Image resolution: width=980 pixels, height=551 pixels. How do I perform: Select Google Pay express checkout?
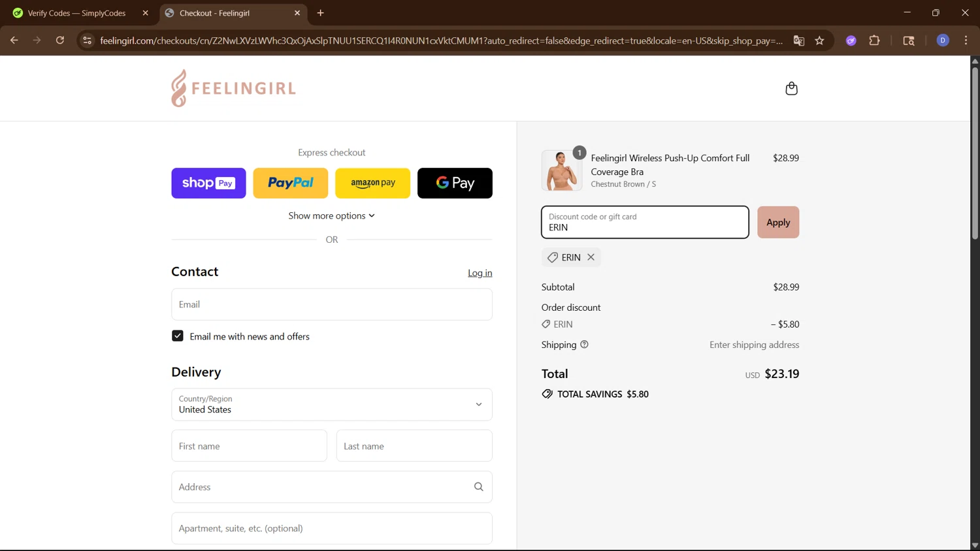click(455, 183)
